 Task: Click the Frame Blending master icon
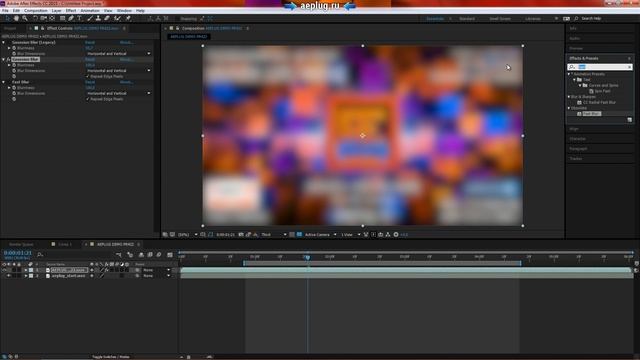[150, 255]
